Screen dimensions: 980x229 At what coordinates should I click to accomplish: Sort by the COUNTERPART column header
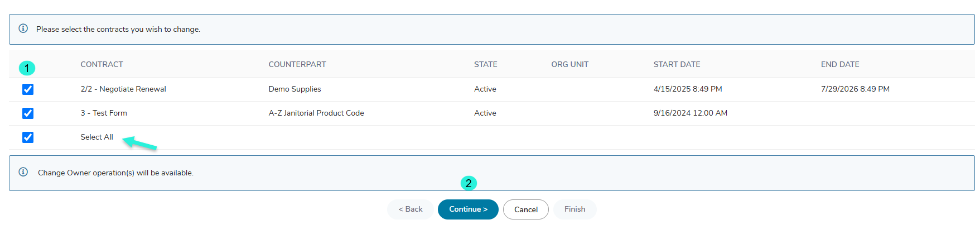pyautogui.click(x=297, y=64)
